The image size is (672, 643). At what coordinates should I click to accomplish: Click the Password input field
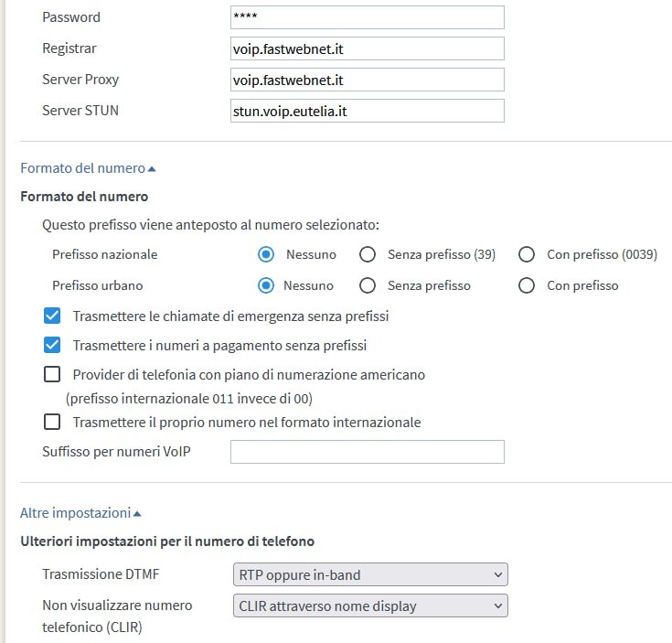click(367, 17)
